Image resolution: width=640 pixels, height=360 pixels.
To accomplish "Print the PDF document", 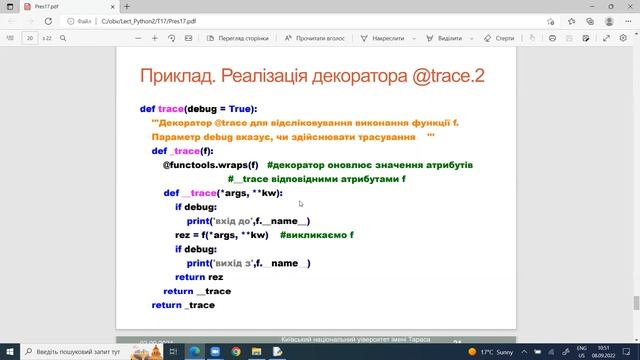I will tap(552, 38).
